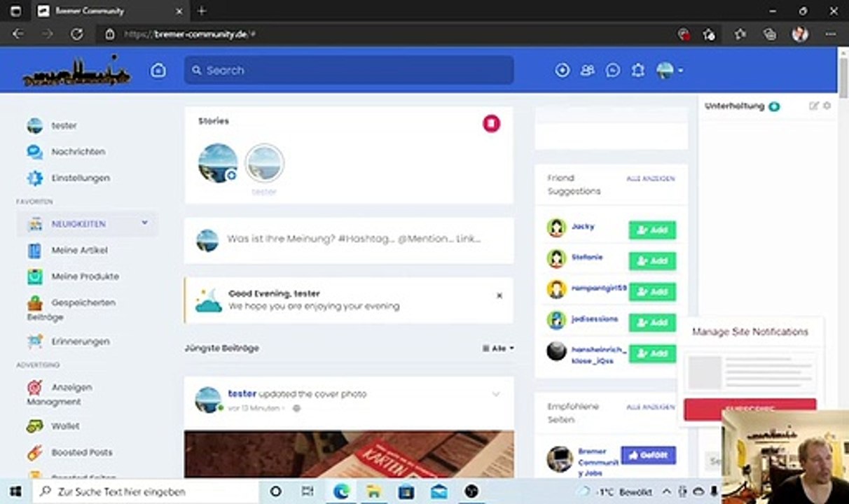
Task: Click the Bremer Community site logo
Action: coord(76,72)
